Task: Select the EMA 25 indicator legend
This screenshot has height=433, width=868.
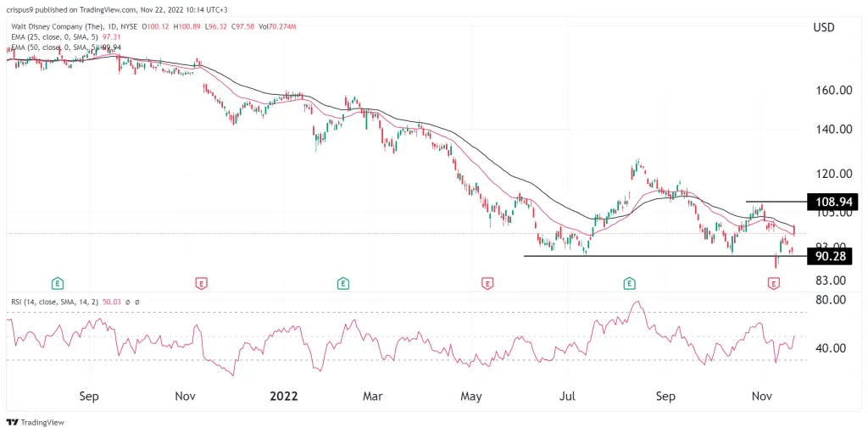Action: coord(65,36)
